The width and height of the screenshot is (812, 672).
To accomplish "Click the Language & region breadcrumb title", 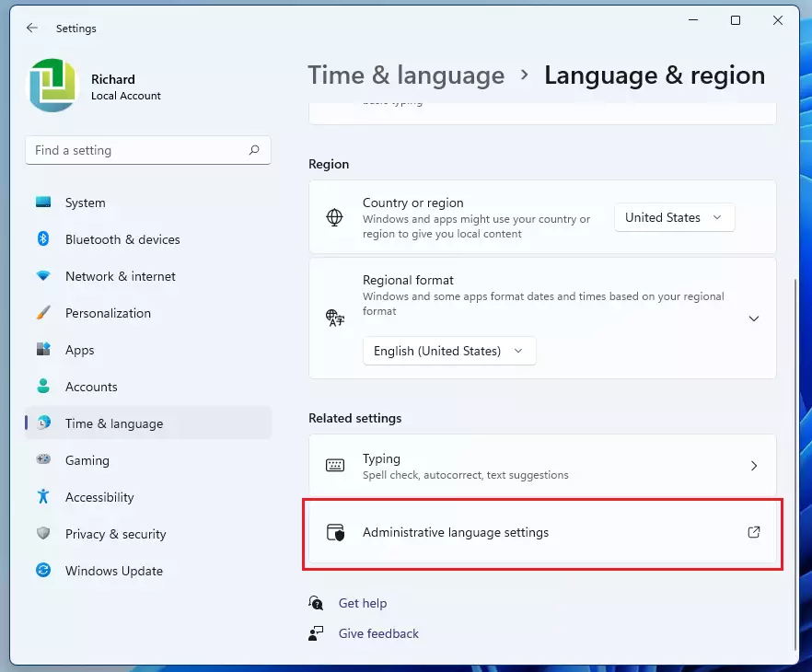I will coord(655,75).
